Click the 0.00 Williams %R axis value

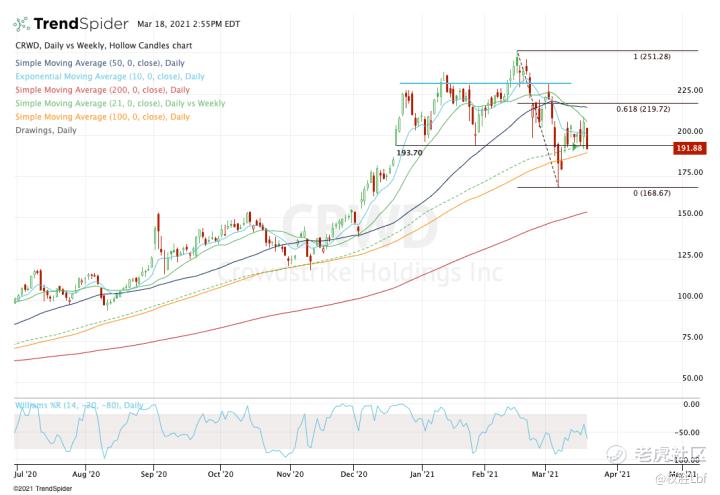[692, 404]
